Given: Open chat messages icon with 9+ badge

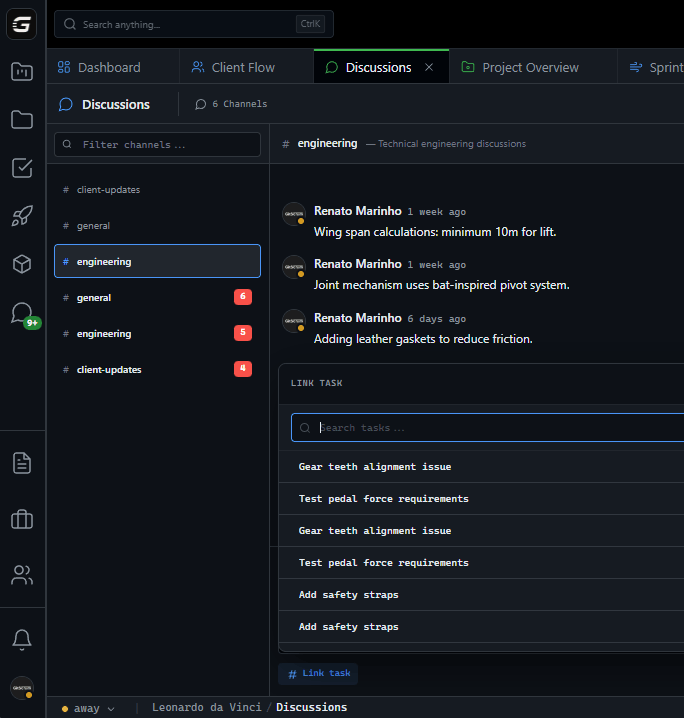Looking at the screenshot, I should (22, 313).
